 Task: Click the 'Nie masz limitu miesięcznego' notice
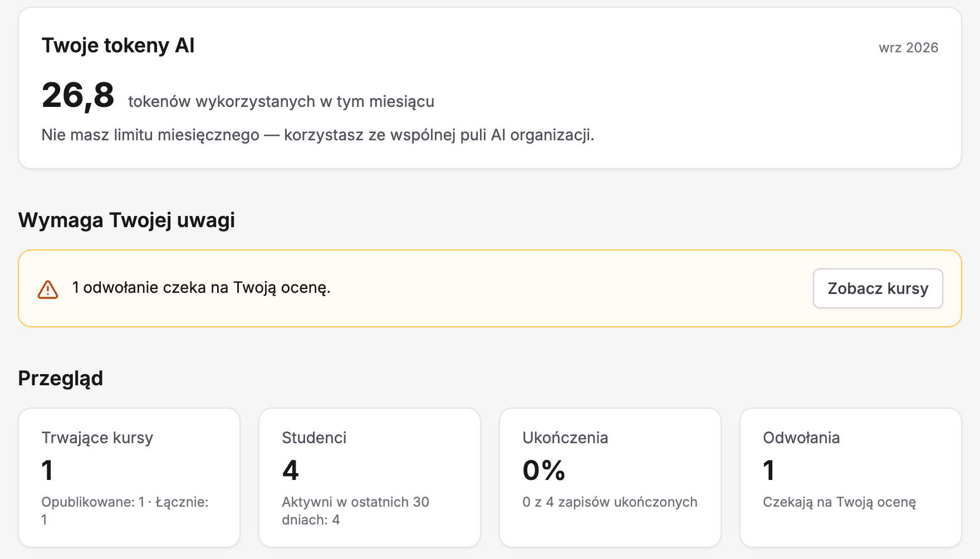318,135
